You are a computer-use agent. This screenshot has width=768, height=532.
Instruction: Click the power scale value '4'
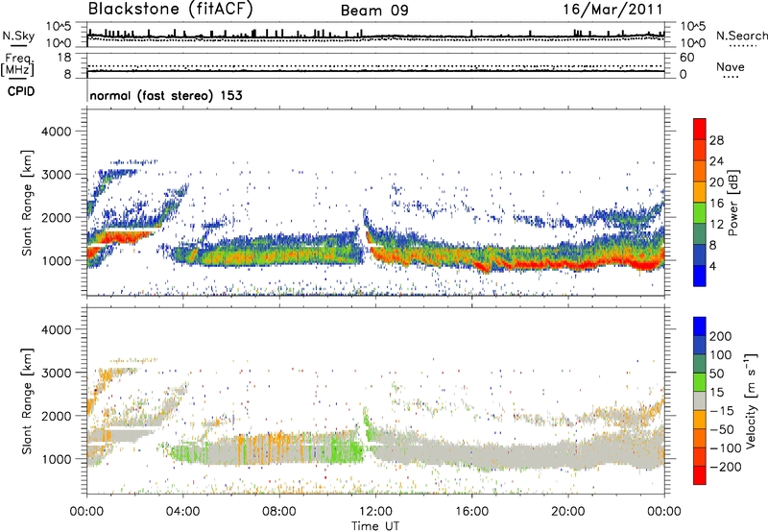(x=712, y=266)
